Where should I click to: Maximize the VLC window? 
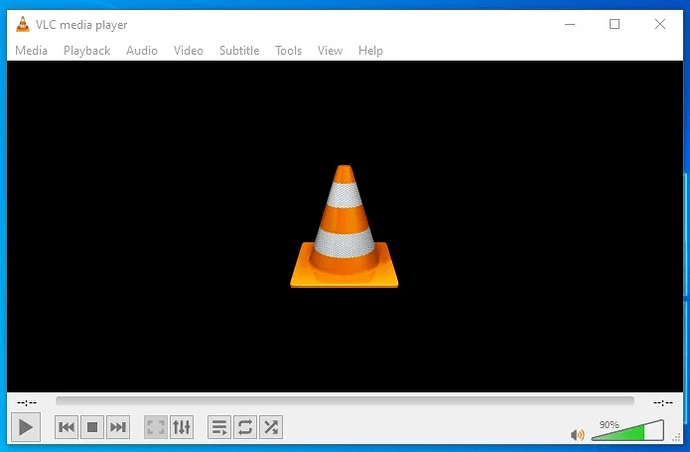pyautogui.click(x=615, y=24)
